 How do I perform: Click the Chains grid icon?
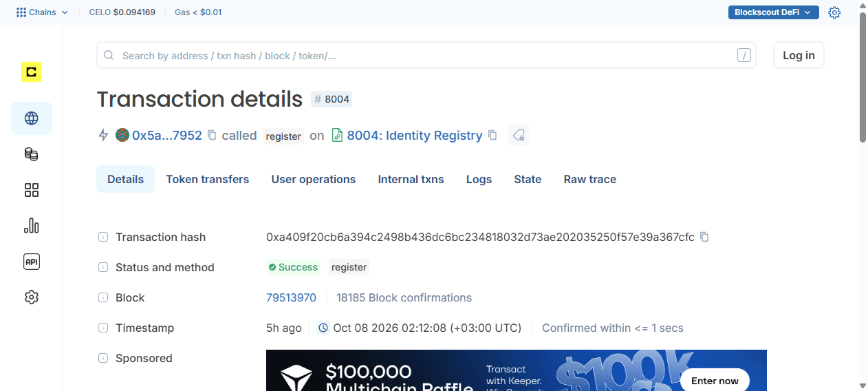[x=21, y=12]
